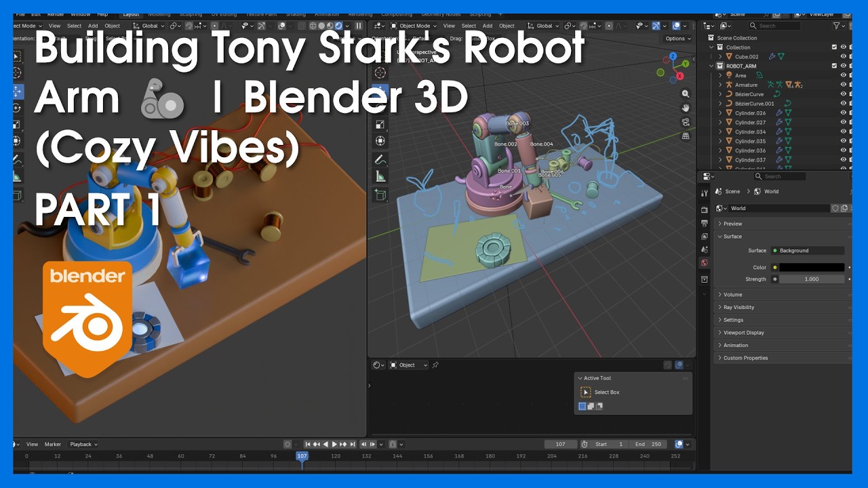Click the hand pan navigation icon
Image resolution: width=868 pixels, height=488 pixels.
(x=686, y=108)
